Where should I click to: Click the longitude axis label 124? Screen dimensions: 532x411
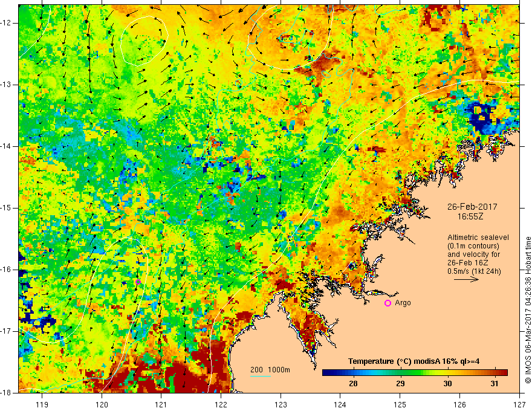(340, 404)
